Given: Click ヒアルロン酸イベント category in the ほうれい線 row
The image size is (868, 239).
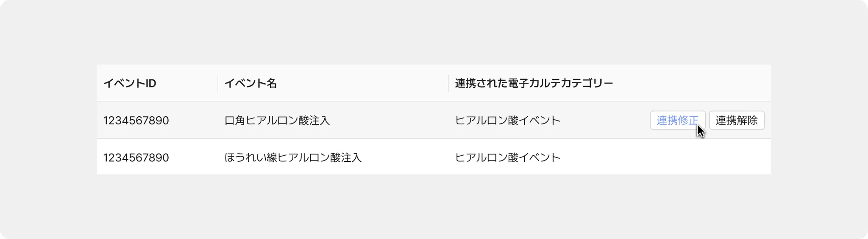Looking at the screenshot, I should [x=508, y=157].
